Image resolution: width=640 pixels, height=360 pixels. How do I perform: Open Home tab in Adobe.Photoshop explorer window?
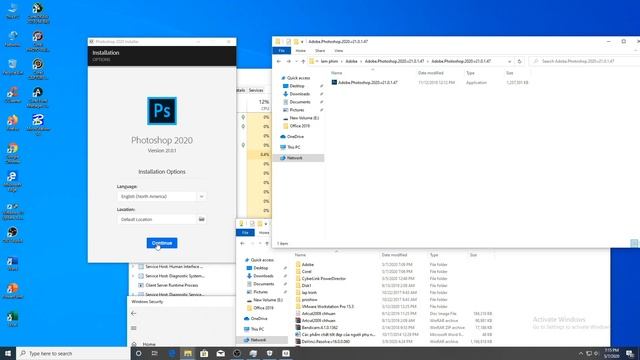click(300, 51)
